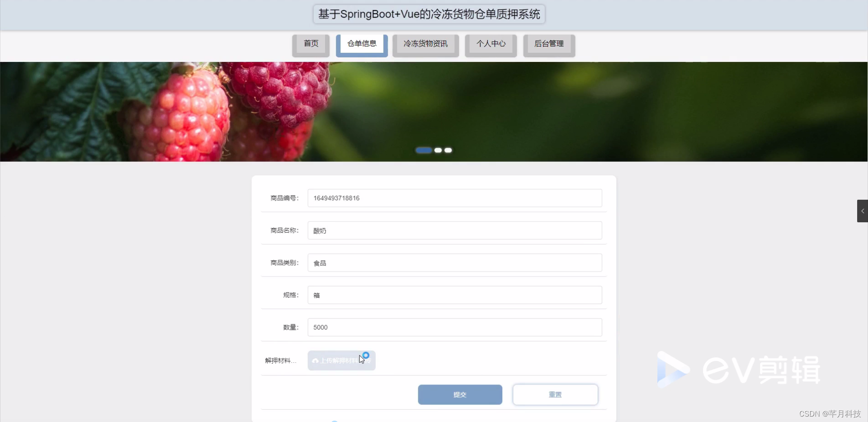Select the second carousel indicator dot
Screen dimensions: 868x422
pos(438,150)
